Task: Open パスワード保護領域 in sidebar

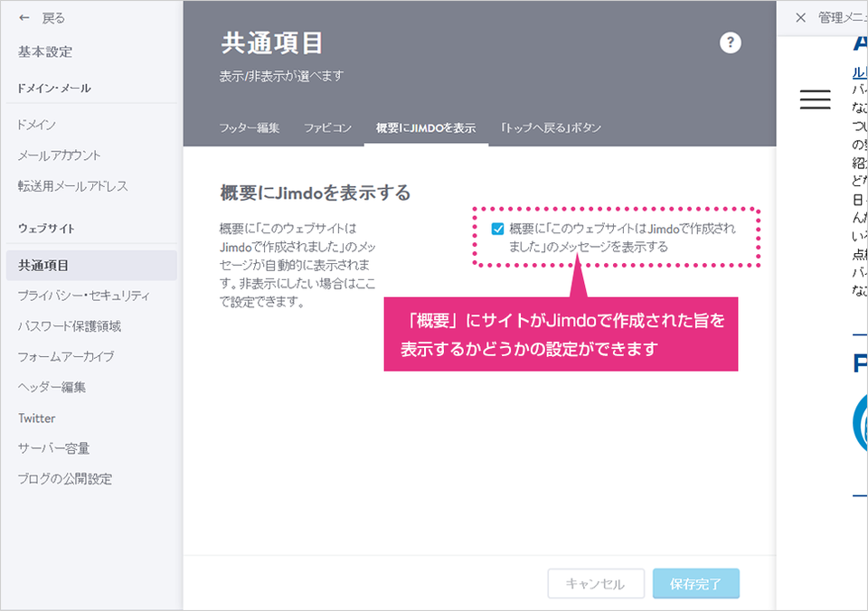Action: pyautogui.click(x=70, y=326)
